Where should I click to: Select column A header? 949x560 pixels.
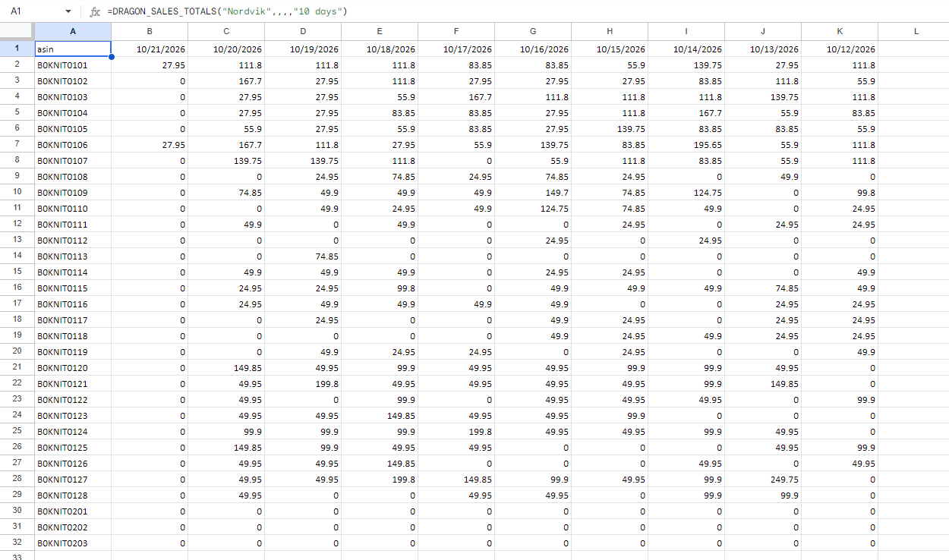73,31
